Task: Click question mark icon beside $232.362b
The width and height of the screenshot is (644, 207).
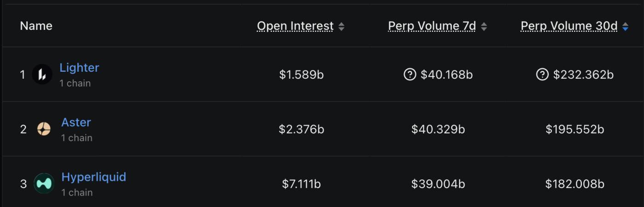Action: click(542, 75)
